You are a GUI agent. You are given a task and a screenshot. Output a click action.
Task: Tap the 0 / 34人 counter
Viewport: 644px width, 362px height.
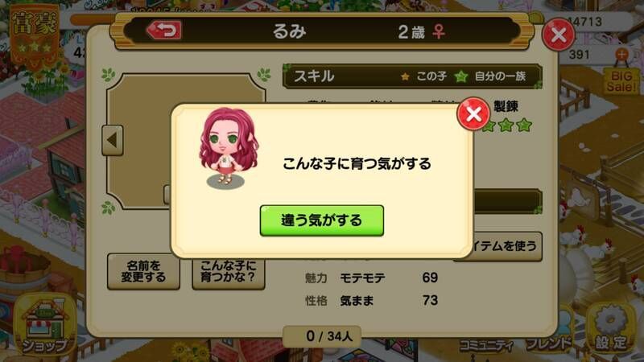(x=322, y=336)
